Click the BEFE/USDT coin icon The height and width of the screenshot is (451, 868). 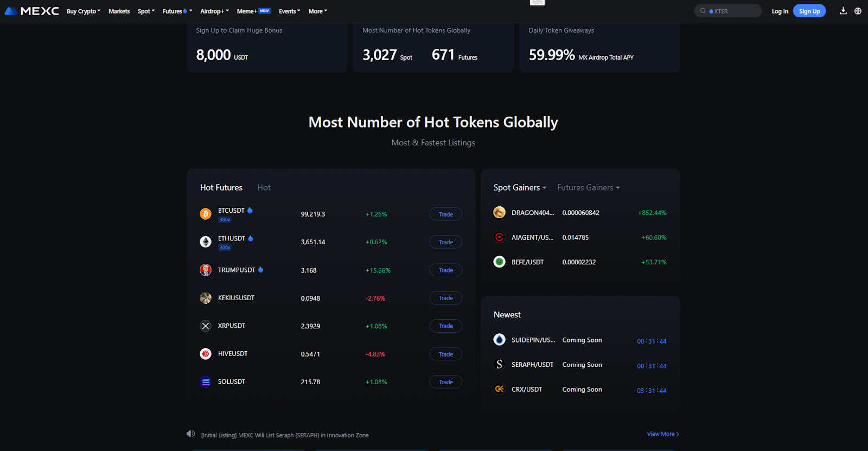(x=500, y=262)
